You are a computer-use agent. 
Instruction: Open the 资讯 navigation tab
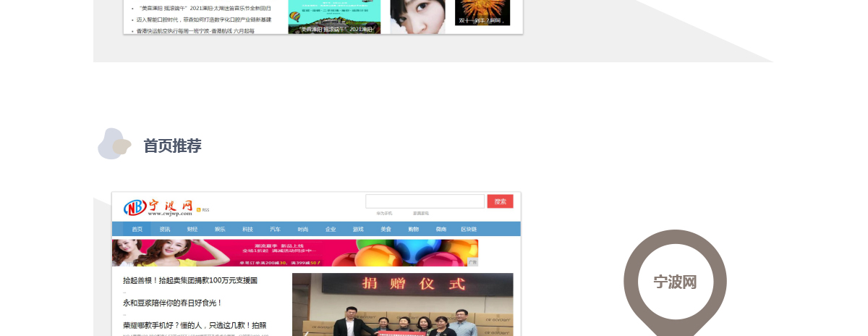(165, 229)
